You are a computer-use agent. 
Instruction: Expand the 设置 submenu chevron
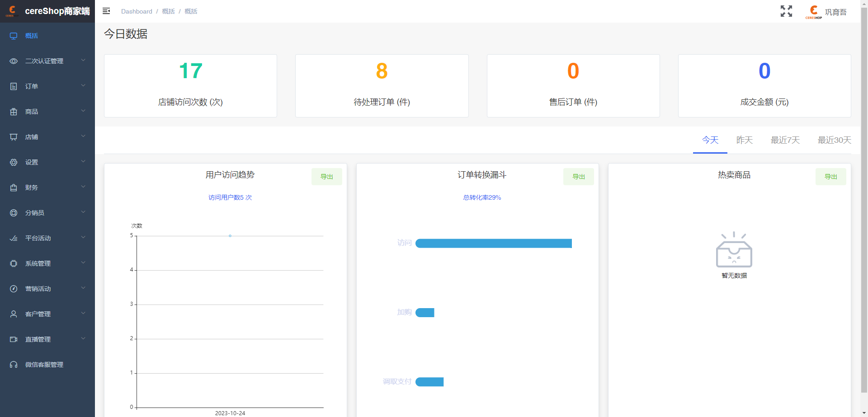coord(83,161)
